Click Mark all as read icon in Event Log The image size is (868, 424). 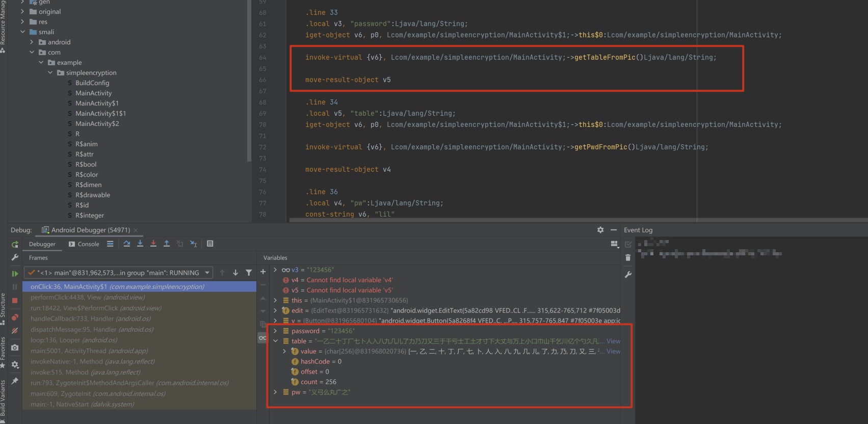[x=628, y=244]
